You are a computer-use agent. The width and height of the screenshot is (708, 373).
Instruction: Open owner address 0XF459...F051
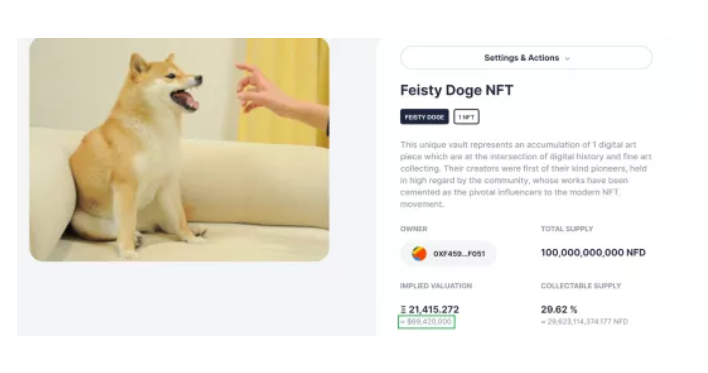459,254
